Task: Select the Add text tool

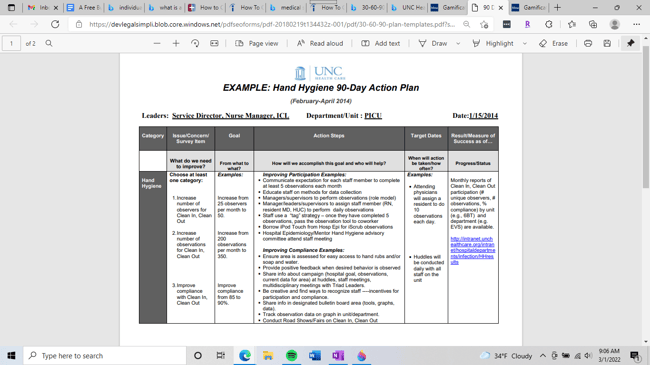Action: pos(380,43)
